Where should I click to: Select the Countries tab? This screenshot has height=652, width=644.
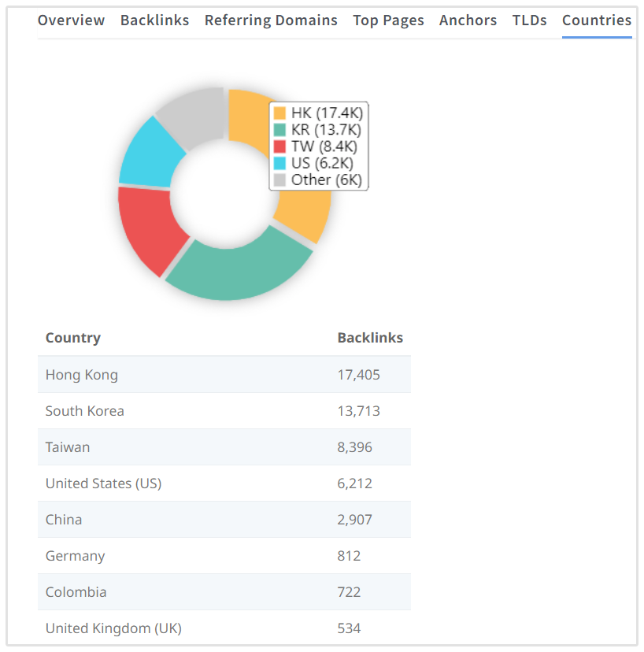click(596, 20)
